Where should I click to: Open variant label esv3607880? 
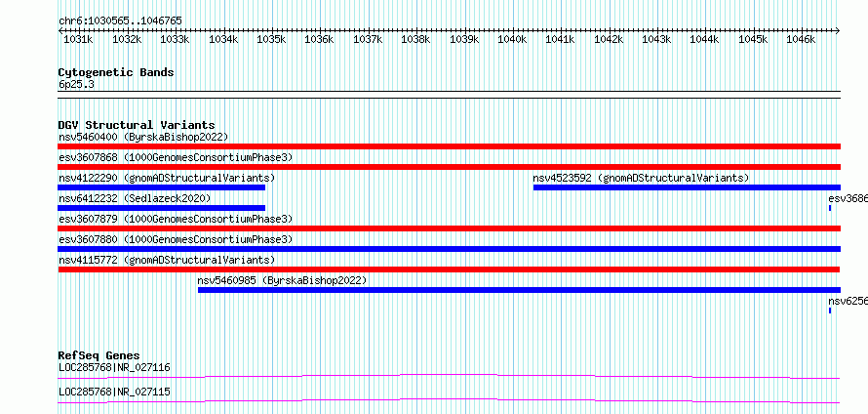pos(176,239)
